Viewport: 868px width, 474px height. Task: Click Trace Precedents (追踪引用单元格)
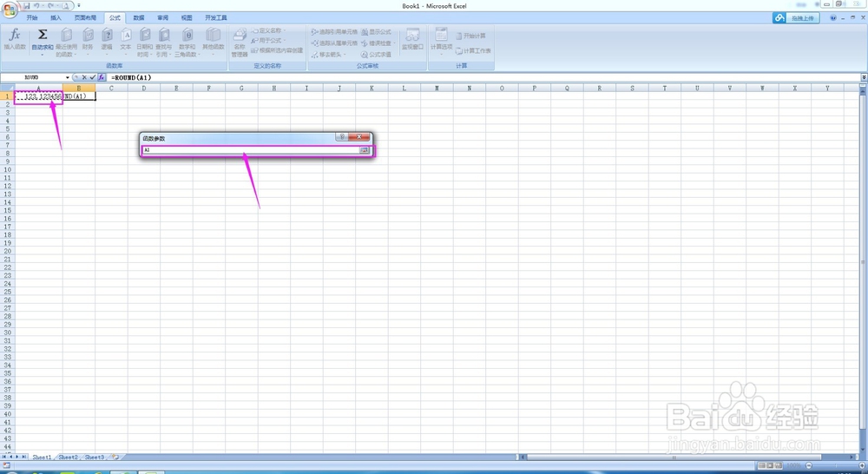tap(334, 32)
